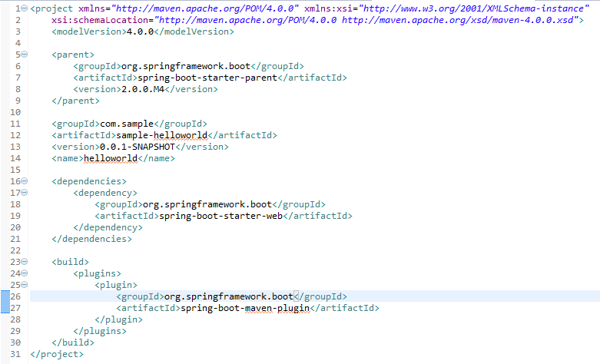Collapse the build element fold on line 23
The width and height of the screenshot is (600, 364).
pyautogui.click(x=24, y=262)
